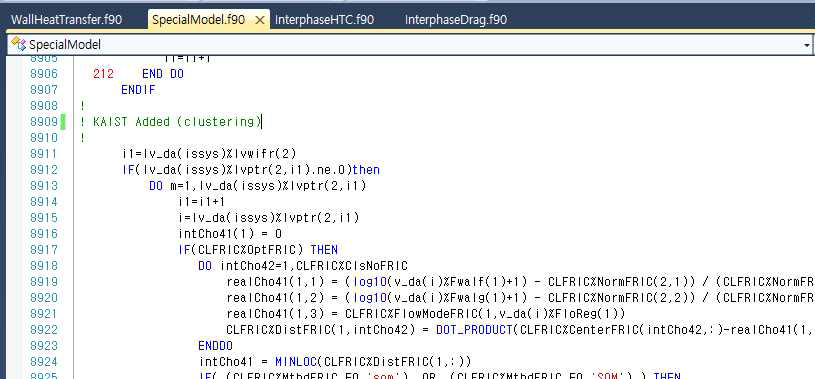Click line number 8906
The image size is (815, 379).
point(44,74)
